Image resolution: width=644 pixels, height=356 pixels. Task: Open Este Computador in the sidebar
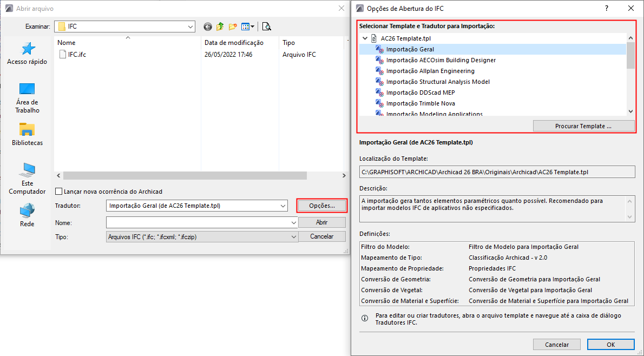coord(27,179)
